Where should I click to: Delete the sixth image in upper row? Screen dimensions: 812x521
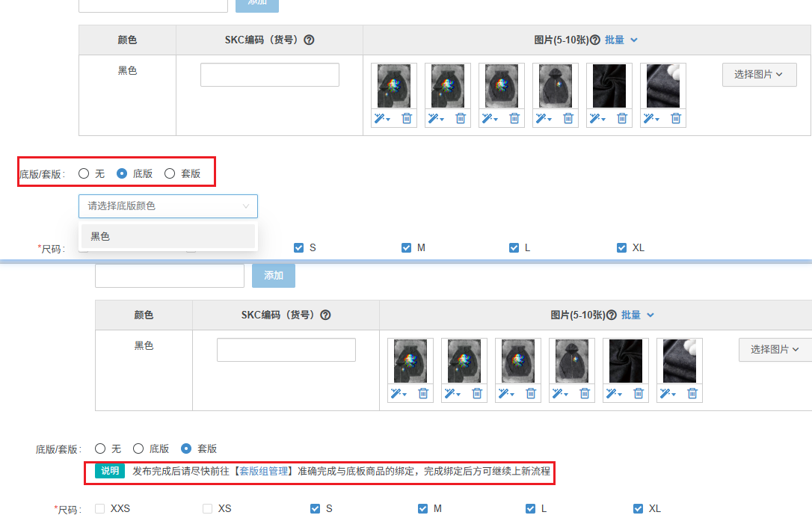(676, 119)
